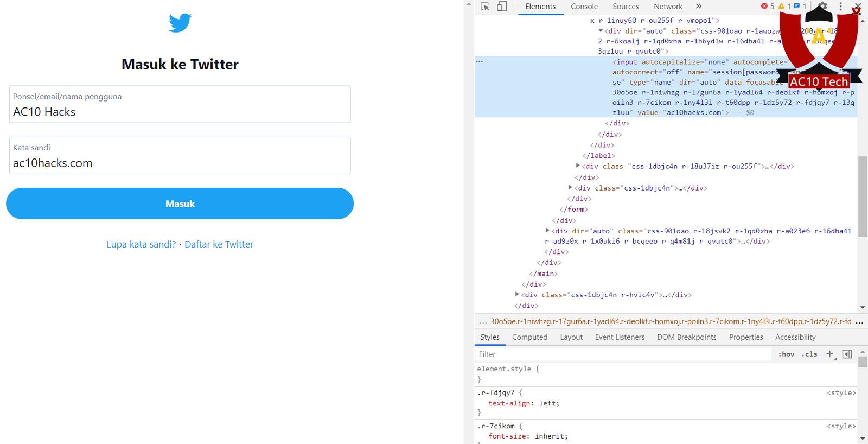Open the blue message count indicator
Screen dimensions: 868x444
[800, 7]
